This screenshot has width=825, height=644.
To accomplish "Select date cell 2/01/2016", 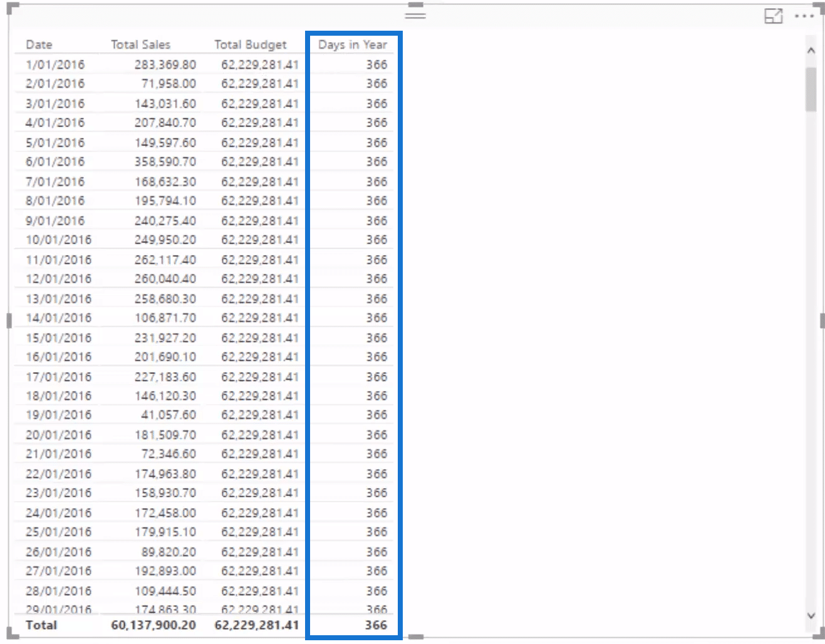I will pyautogui.click(x=55, y=83).
